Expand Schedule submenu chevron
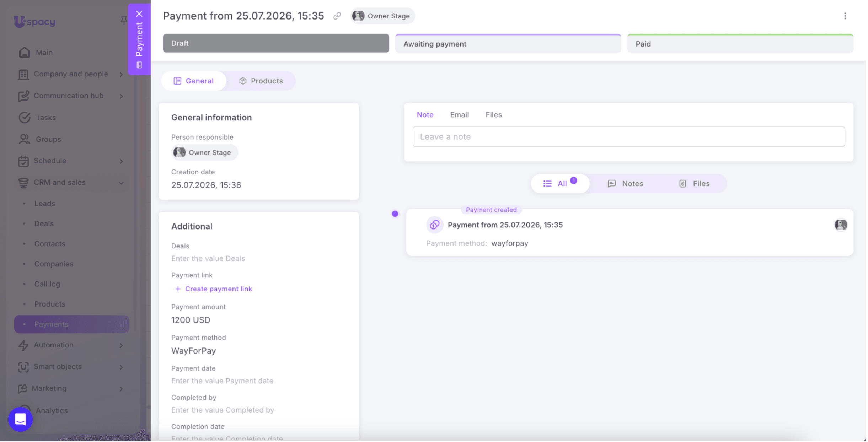The image size is (868, 442). point(121,161)
